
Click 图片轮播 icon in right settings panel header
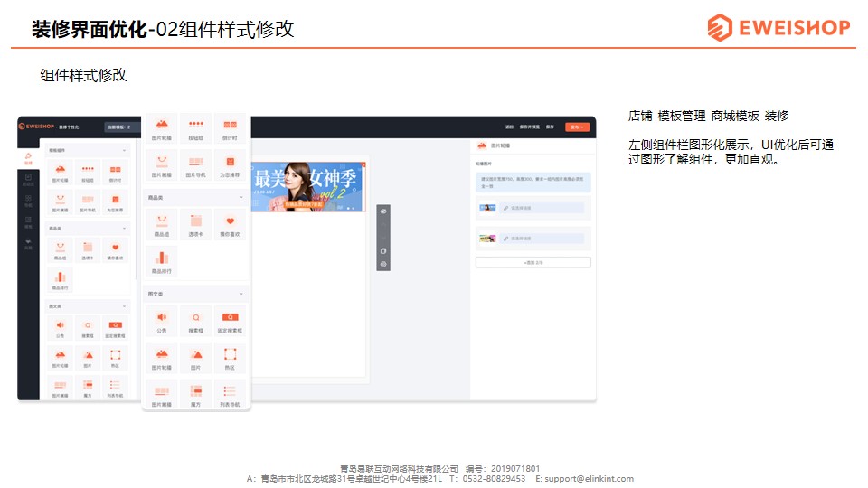pyautogui.click(x=482, y=145)
